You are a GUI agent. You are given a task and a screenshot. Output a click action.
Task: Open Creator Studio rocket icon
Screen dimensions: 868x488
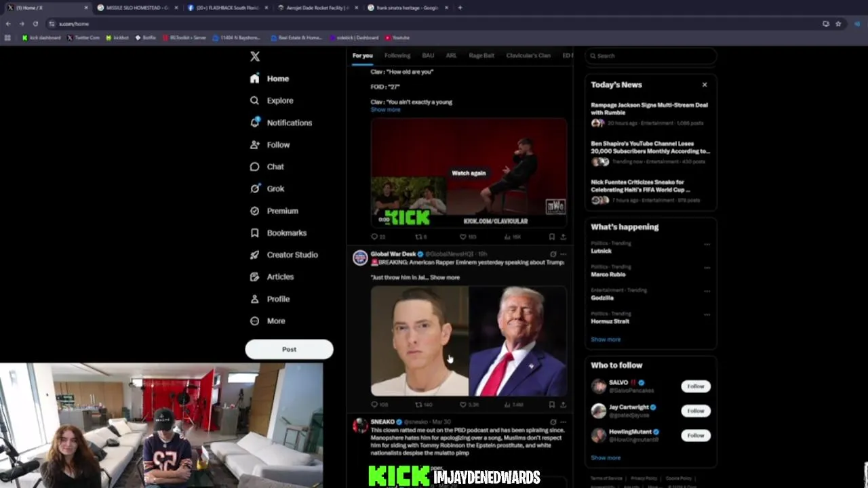pos(254,255)
